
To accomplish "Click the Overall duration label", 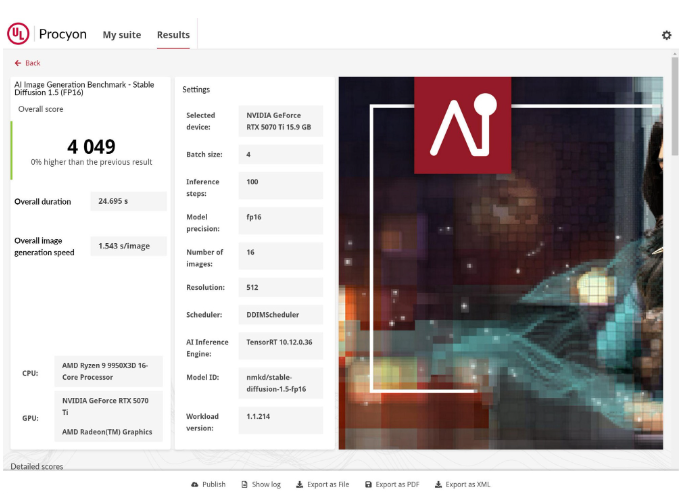I will tap(43, 201).
